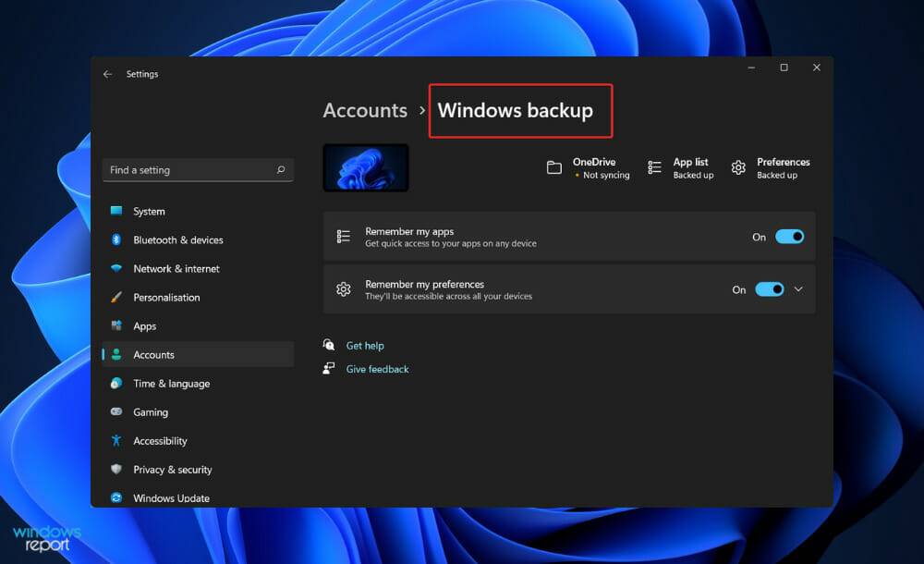924x564 pixels.
Task: Click the back arrow to return
Action: [x=107, y=74]
